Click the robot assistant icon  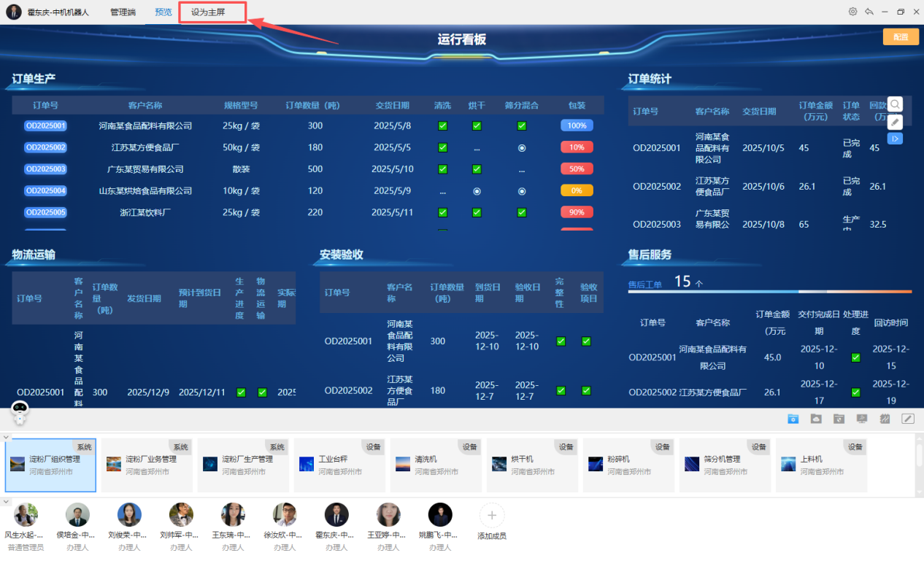20,413
